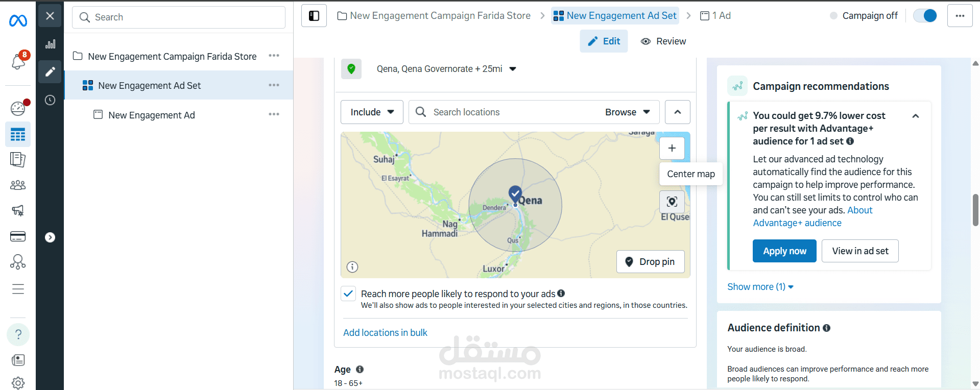Click the Meta logo icon
The height and width of the screenshot is (390, 980).
click(18, 20)
